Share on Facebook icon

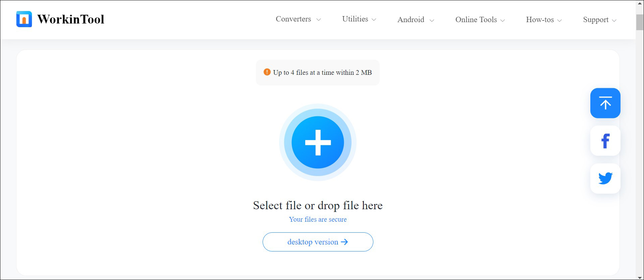[605, 141]
